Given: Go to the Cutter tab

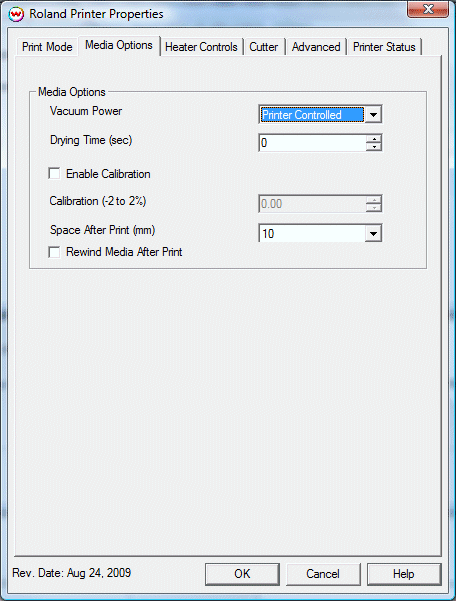Looking at the screenshot, I should (264, 47).
